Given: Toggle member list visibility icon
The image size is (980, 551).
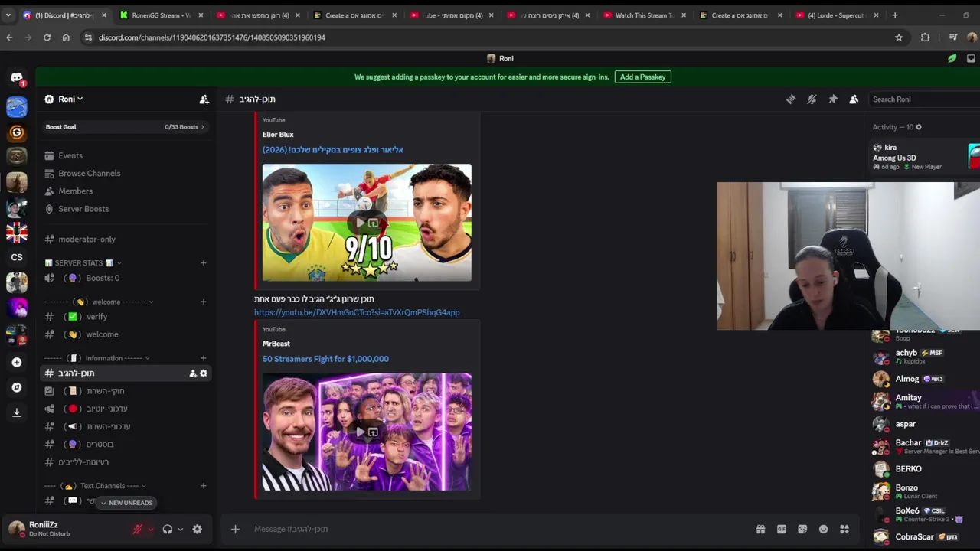Looking at the screenshot, I should tap(854, 99).
